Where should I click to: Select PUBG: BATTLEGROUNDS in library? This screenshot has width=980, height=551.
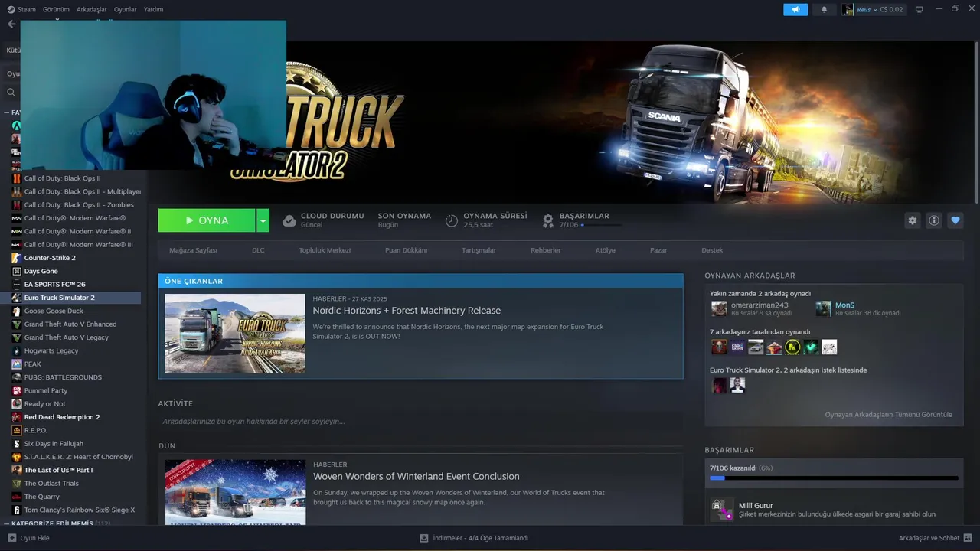point(63,377)
